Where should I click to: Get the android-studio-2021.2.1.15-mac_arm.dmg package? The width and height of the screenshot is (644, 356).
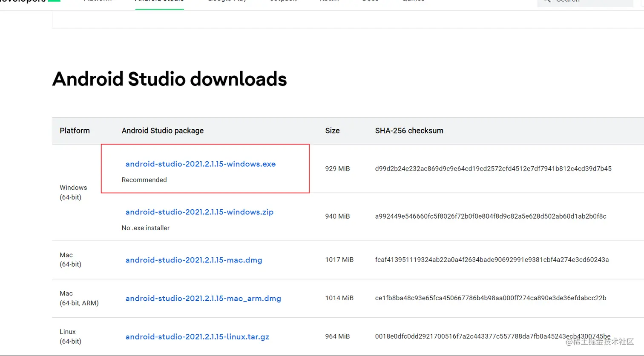point(203,298)
